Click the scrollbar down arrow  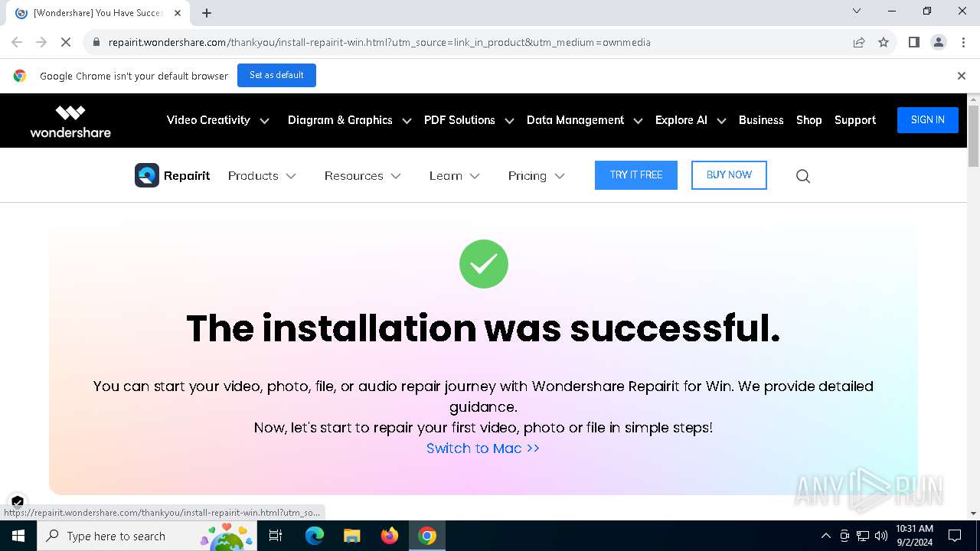(973, 514)
